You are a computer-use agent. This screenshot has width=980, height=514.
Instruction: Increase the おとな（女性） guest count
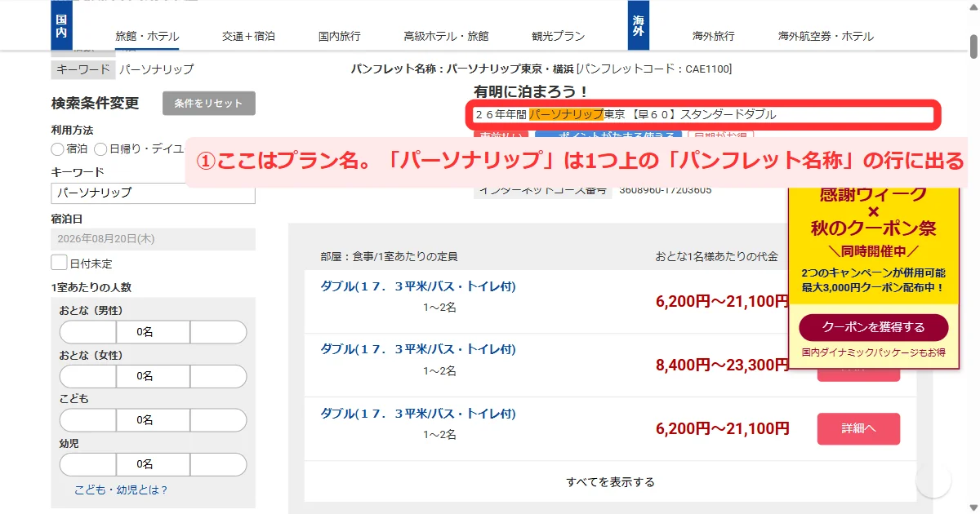point(218,376)
